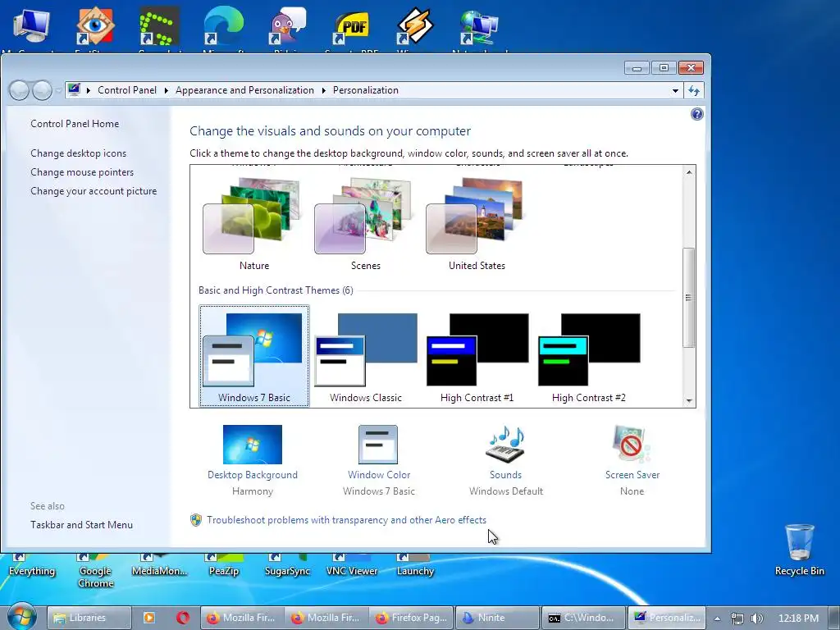The height and width of the screenshot is (630, 840).
Task: Open the My Computer desktop icon
Action: coord(32,25)
